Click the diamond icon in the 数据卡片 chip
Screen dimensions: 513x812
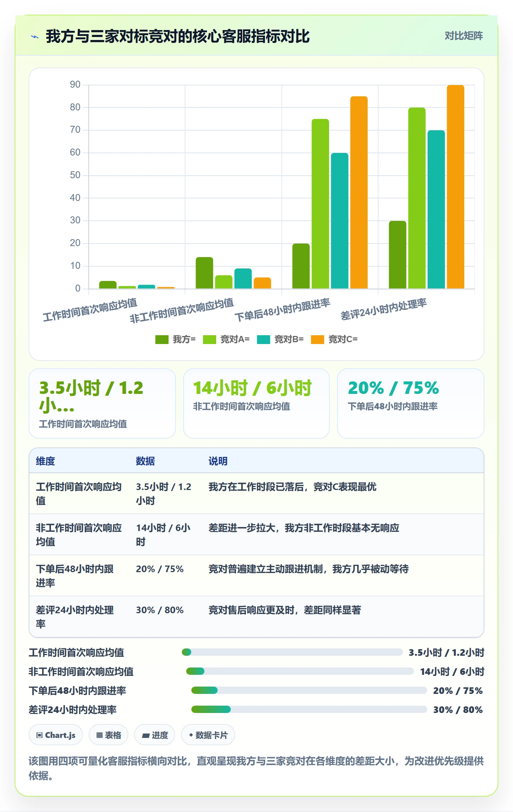coord(191,735)
